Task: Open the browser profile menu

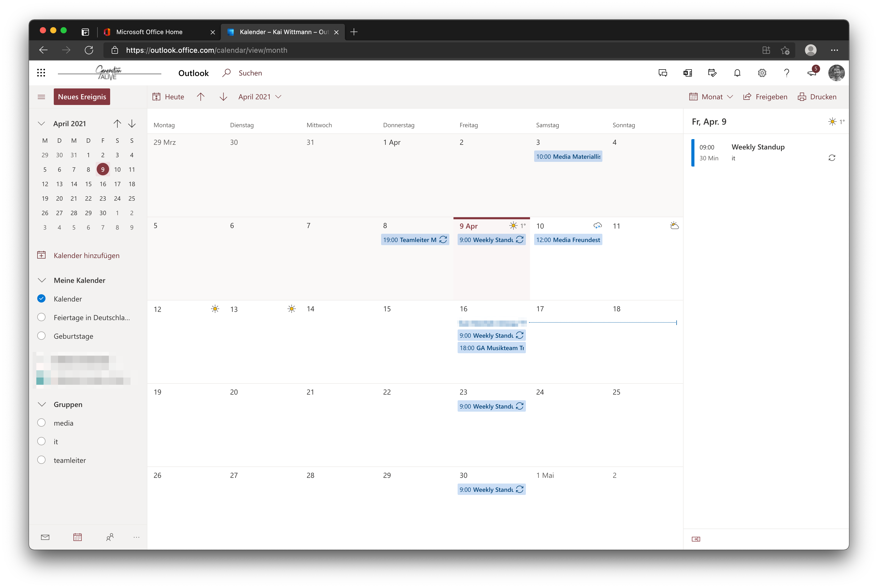Action: pos(810,50)
